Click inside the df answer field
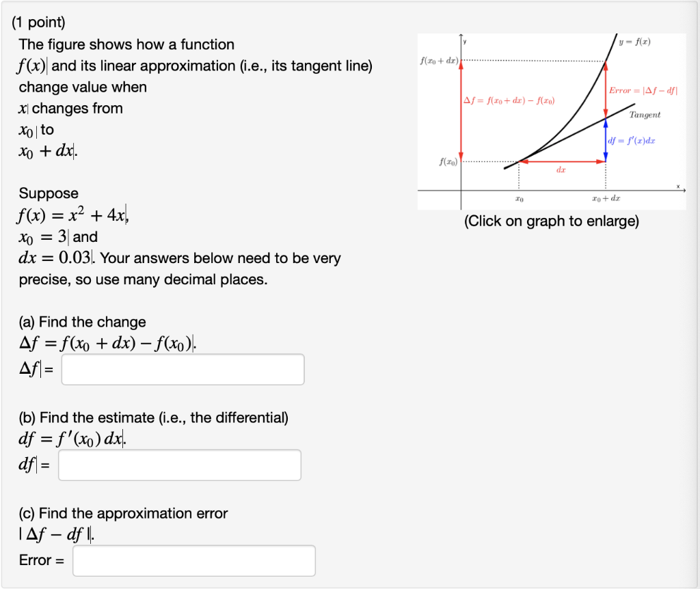 click(x=179, y=465)
